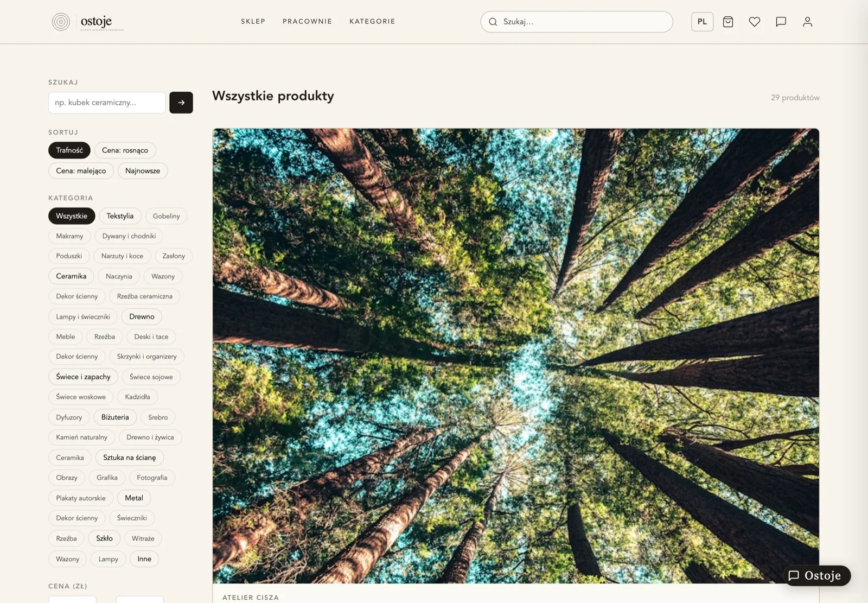Open the forest canopy product image
This screenshot has width=868, height=603.
click(516, 356)
